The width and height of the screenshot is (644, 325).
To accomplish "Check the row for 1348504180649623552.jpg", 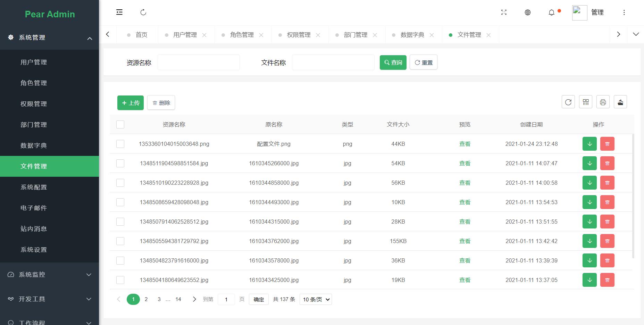I will click(x=120, y=280).
